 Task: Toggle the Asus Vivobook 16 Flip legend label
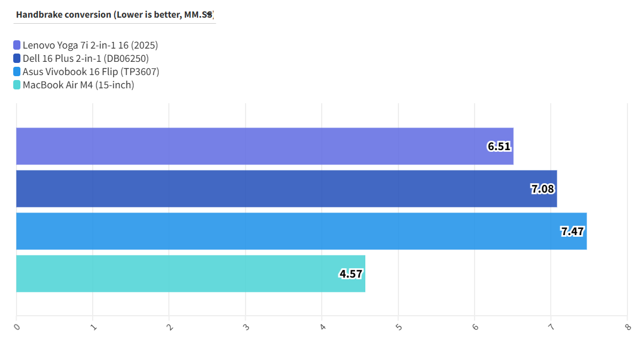[x=91, y=72]
